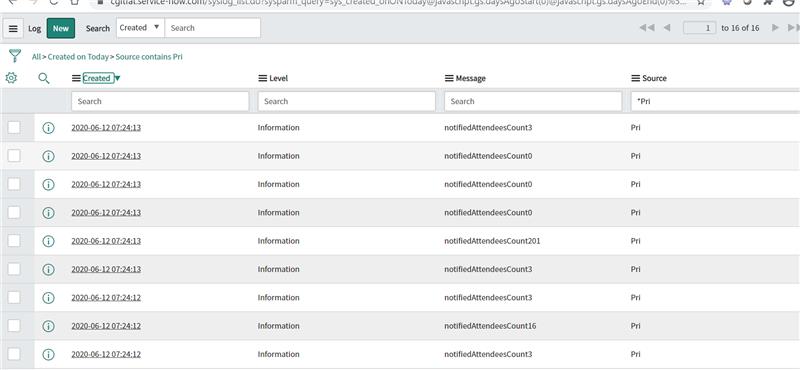Screen dimensions: 800x370
Task: Bookmark page with browser star icon
Action: 701,2
